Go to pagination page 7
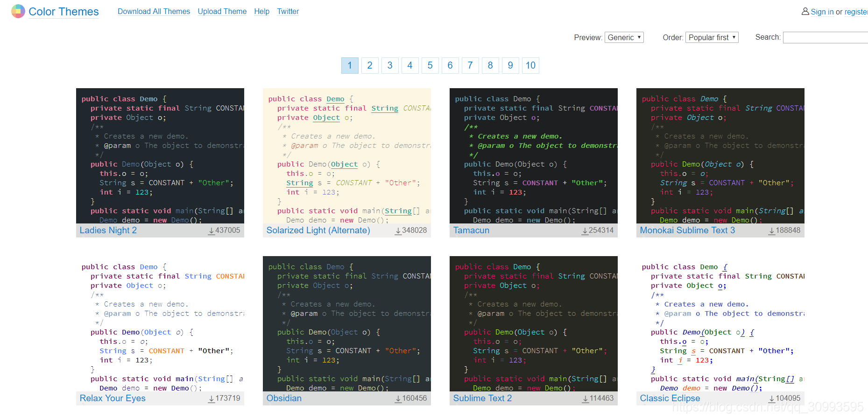The width and height of the screenshot is (868, 418). coord(470,65)
